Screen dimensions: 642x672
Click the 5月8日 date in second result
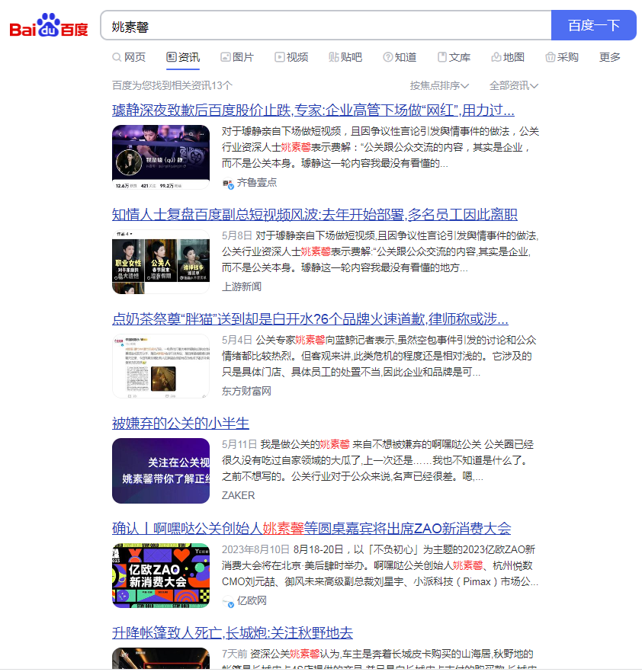coord(236,235)
